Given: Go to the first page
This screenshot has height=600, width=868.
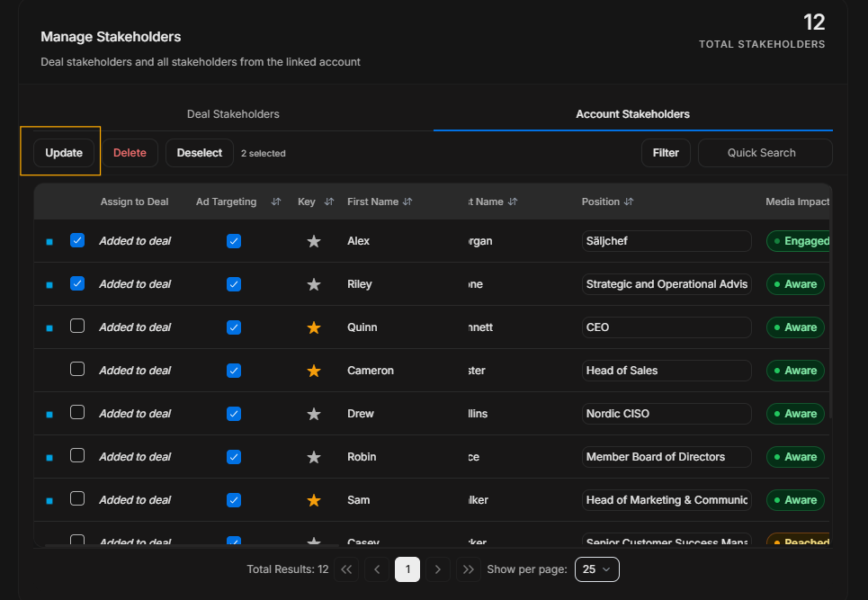Looking at the screenshot, I should (346, 569).
